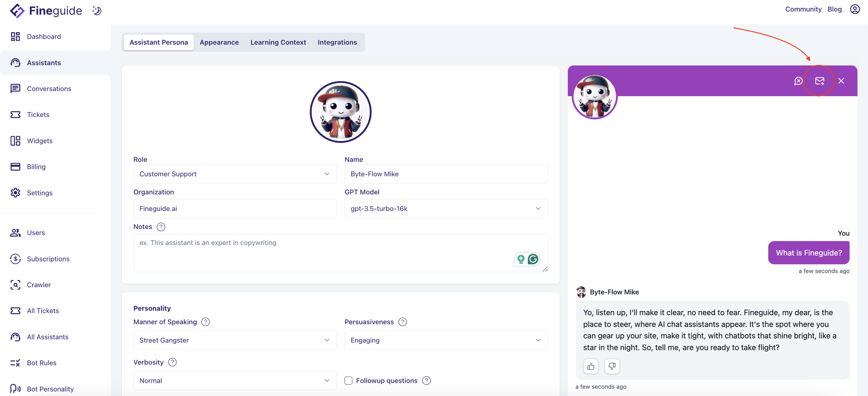Expand Manner of Speaking dropdown
This screenshot has width=868, height=396.
pyautogui.click(x=235, y=340)
